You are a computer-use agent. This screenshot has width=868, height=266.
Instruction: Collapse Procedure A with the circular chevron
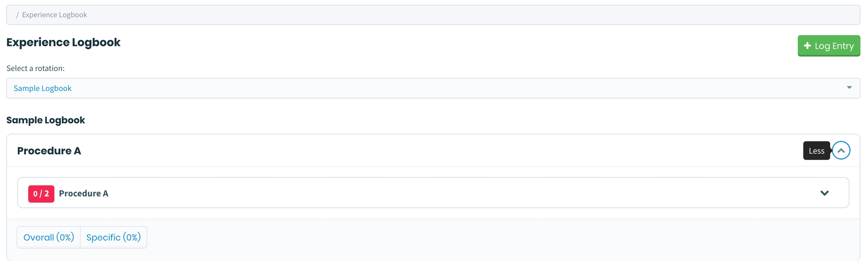(x=841, y=151)
